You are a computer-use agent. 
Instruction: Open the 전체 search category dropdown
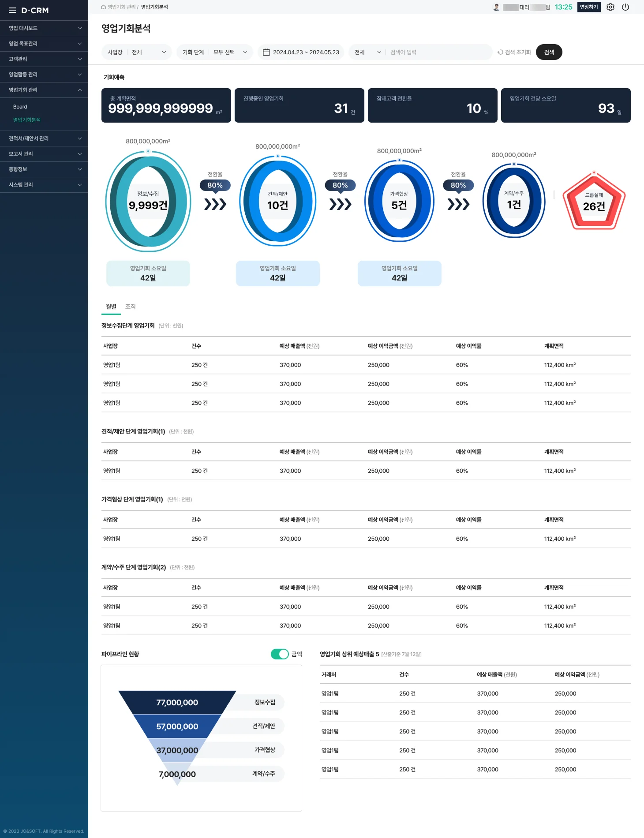pos(367,52)
